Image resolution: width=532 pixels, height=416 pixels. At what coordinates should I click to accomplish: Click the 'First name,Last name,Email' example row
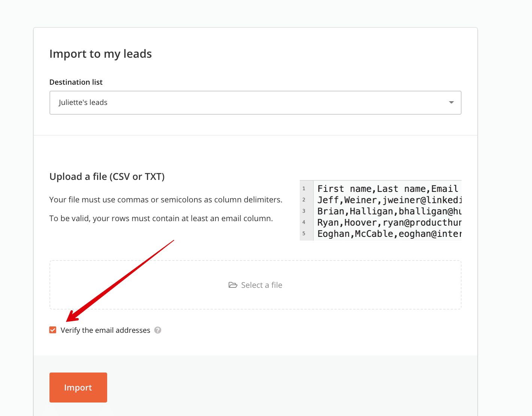388,189
